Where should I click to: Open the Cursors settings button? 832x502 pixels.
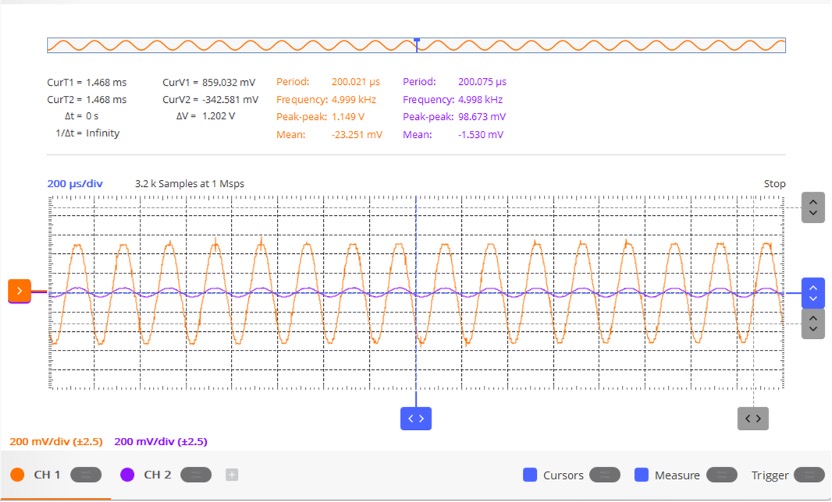(605, 475)
